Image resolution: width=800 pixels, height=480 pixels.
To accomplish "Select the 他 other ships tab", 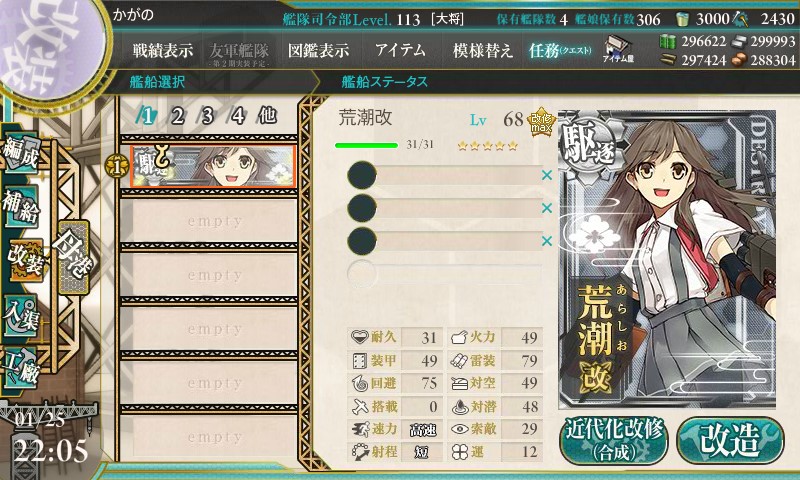I will tap(267, 115).
